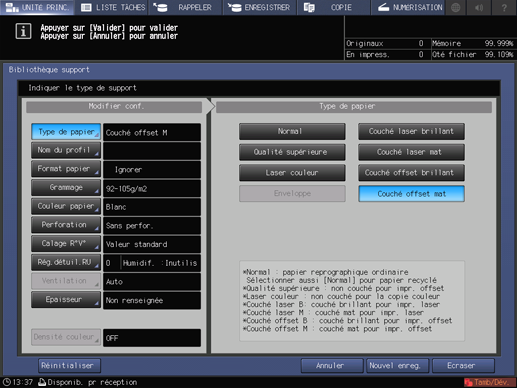Select Normal paper type

(292, 132)
